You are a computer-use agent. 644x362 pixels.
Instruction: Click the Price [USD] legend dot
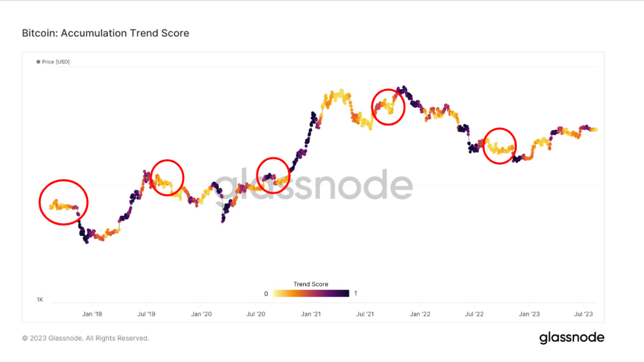tap(38, 62)
